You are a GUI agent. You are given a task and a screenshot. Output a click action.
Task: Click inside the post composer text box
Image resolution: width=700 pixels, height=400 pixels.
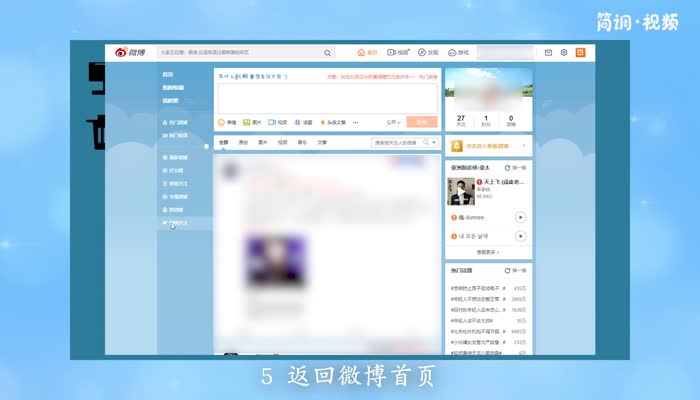point(327,98)
